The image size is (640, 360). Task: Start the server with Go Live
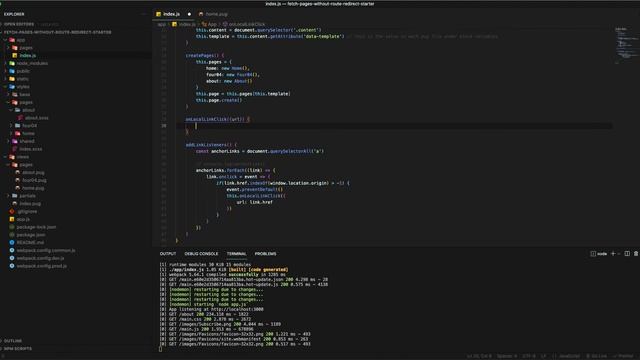point(596,356)
